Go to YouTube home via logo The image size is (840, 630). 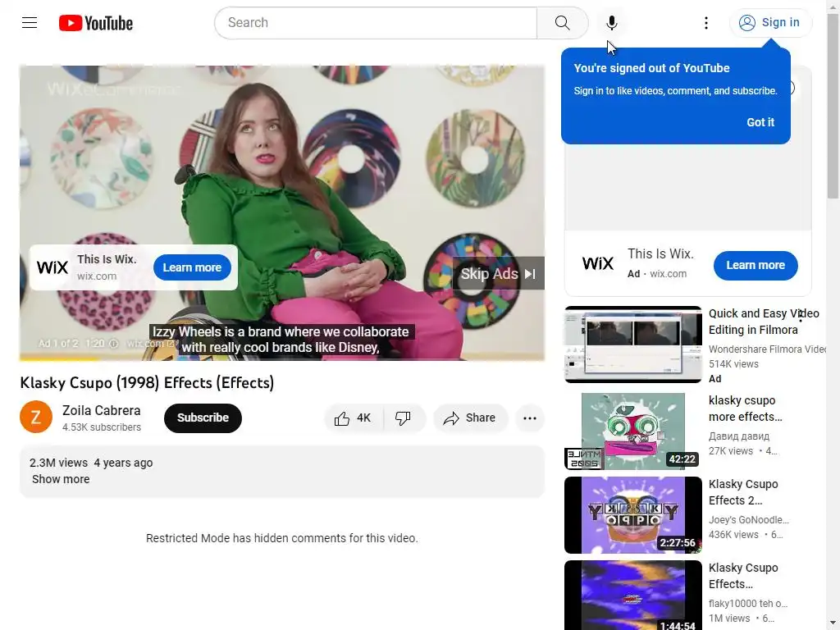96,23
